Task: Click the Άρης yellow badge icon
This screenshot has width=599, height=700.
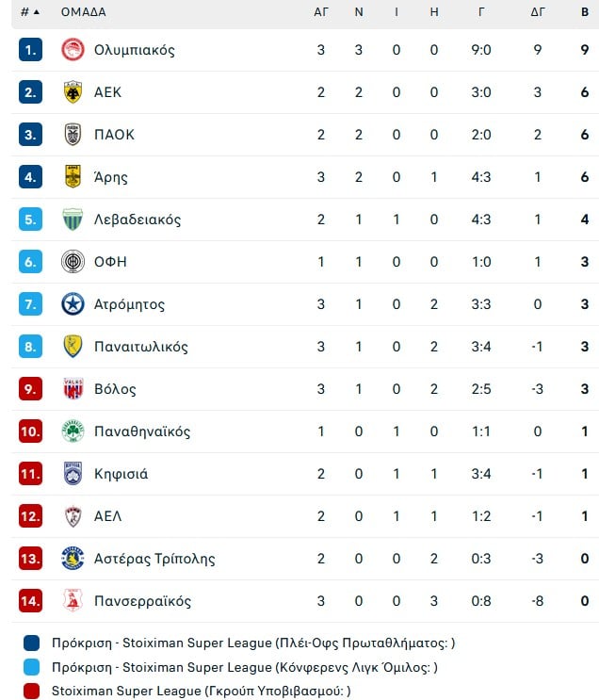Action: (73, 177)
